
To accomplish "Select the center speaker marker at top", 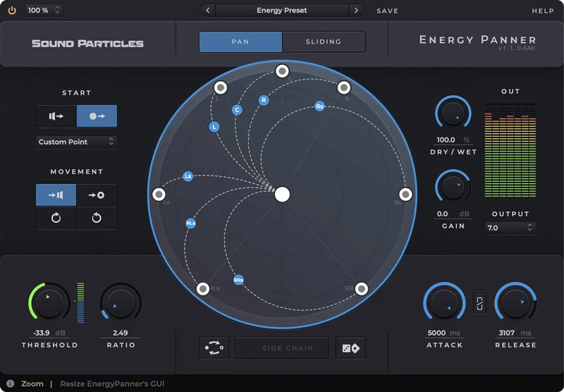I will coord(283,71).
